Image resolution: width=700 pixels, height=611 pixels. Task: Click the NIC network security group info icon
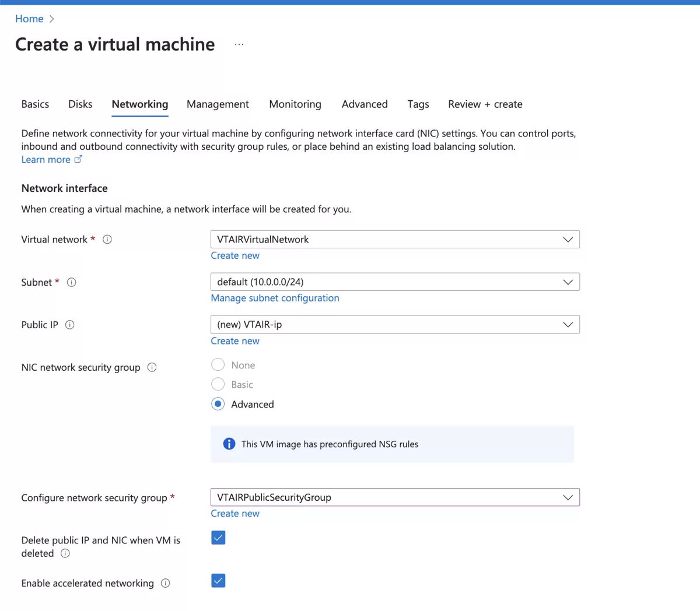[x=151, y=367]
